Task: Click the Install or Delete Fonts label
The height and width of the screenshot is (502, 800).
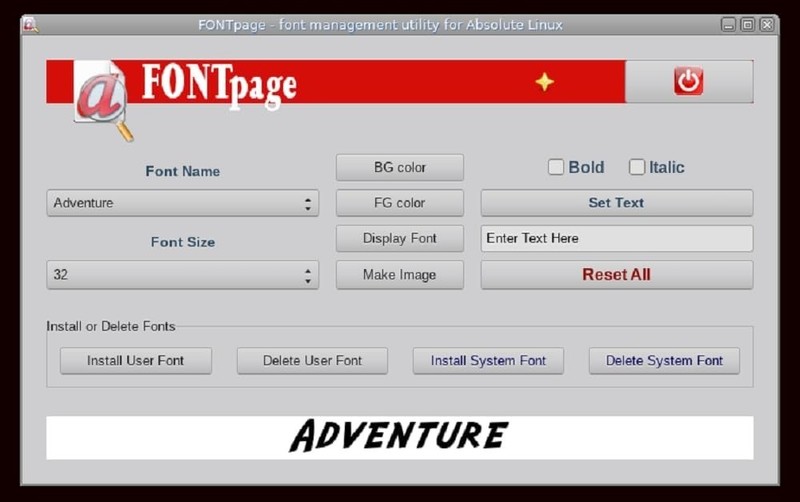Action: point(111,326)
